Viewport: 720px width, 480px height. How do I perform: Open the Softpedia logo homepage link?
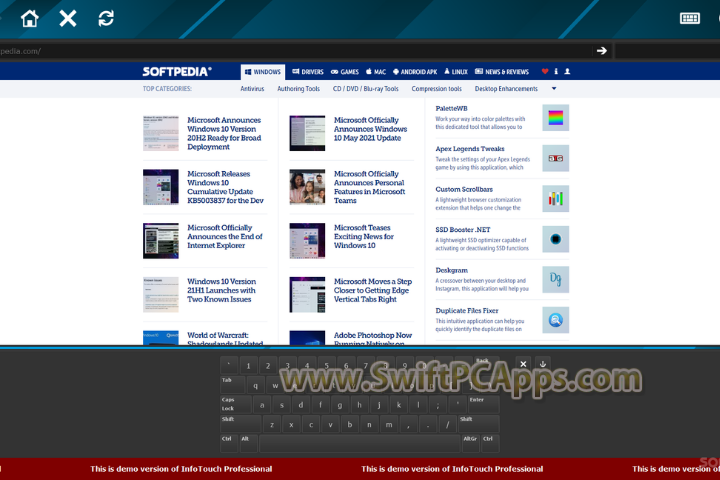[177, 72]
